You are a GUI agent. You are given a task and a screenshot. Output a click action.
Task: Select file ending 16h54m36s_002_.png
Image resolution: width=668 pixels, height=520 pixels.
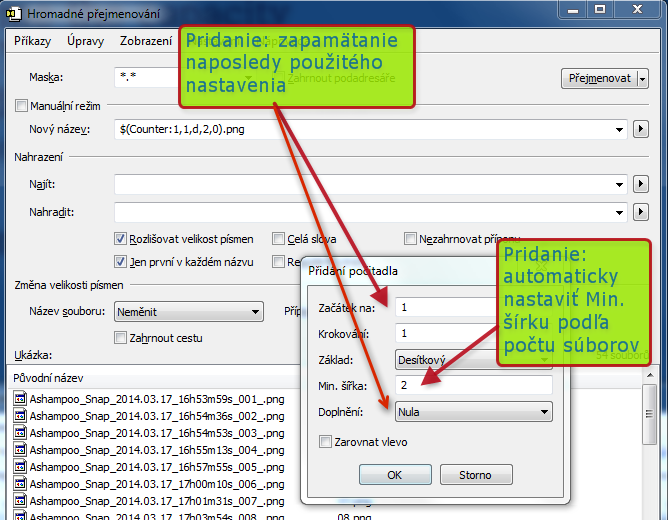click(x=157, y=416)
